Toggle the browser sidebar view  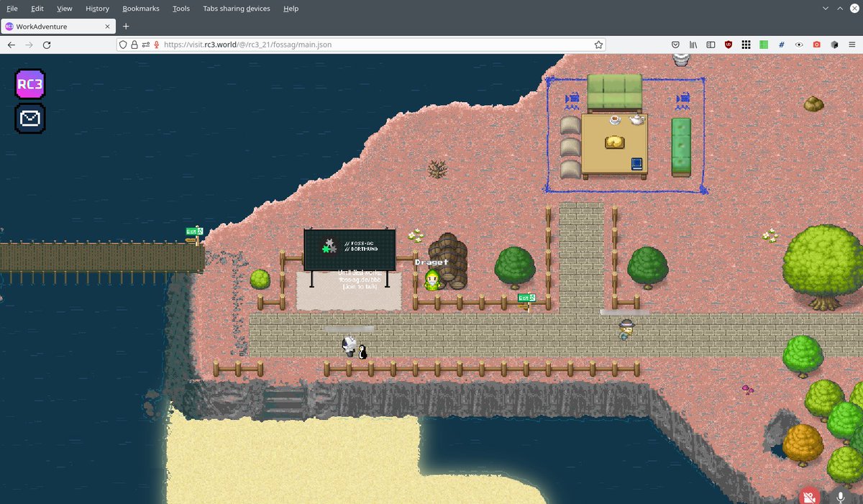click(711, 45)
